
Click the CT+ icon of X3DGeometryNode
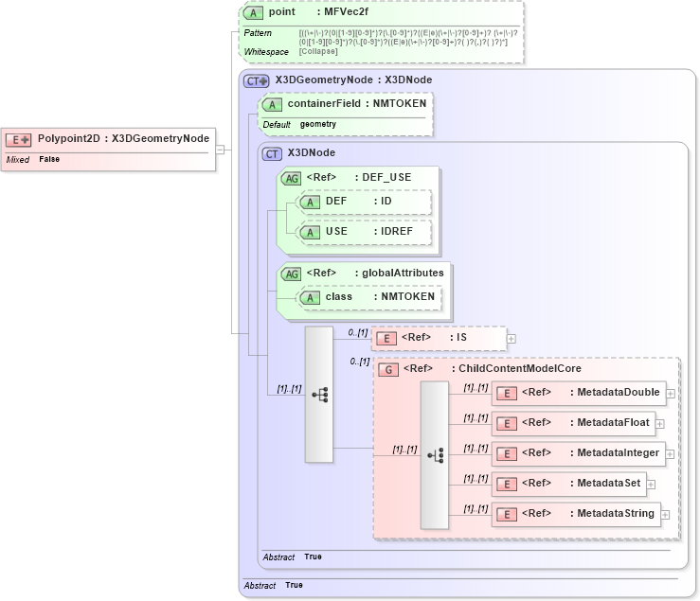[257, 81]
